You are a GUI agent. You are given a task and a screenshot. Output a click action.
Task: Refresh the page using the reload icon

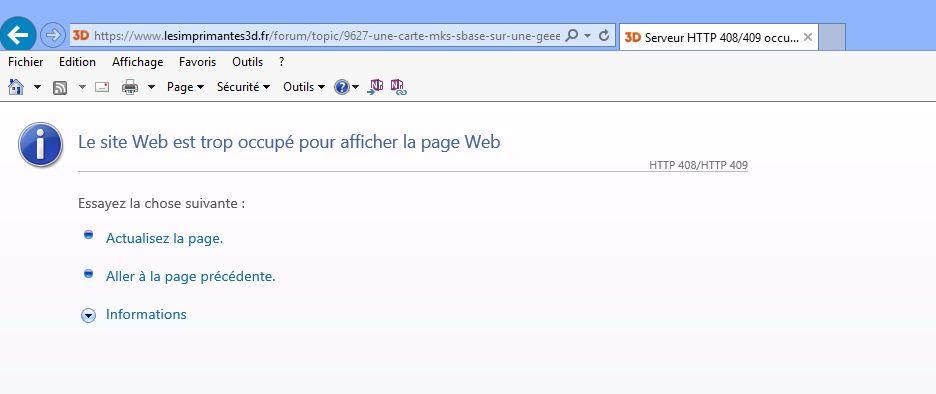[x=604, y=36]
